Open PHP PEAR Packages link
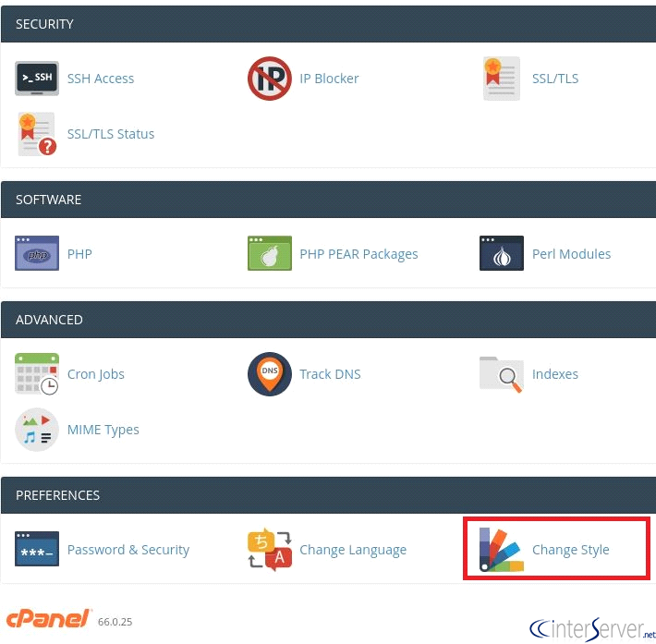The width and height of the screenshot is (656, 644). 358,254
